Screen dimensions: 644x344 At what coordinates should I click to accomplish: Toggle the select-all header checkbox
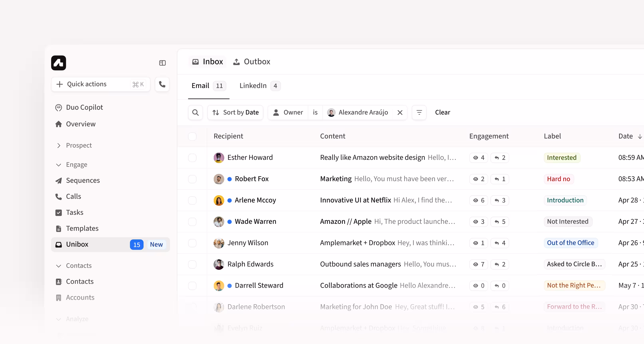click(x=192, y=136)
